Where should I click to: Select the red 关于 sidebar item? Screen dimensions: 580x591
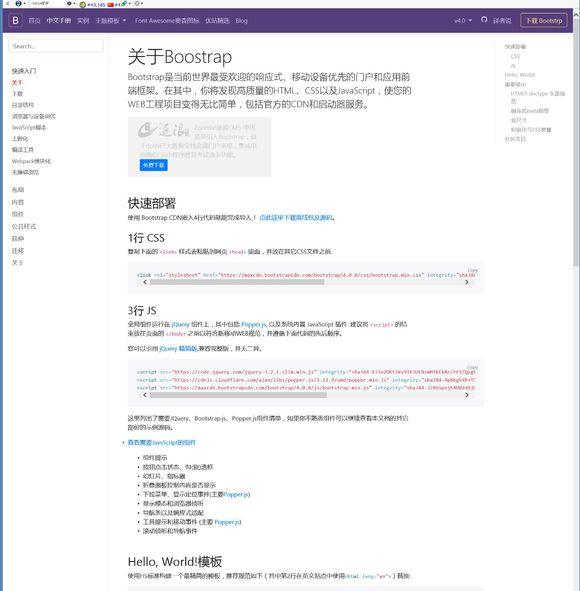17,83
